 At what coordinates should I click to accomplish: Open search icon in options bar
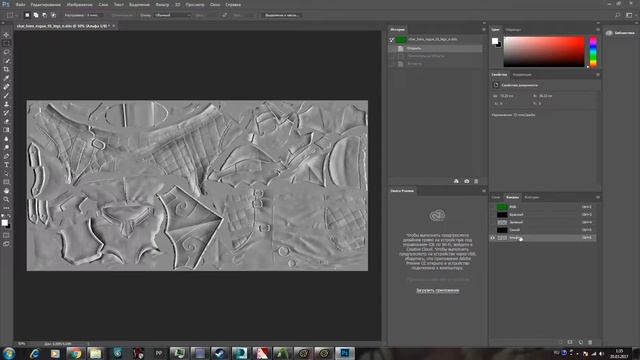pyautogui.click(x=618, y=15)
